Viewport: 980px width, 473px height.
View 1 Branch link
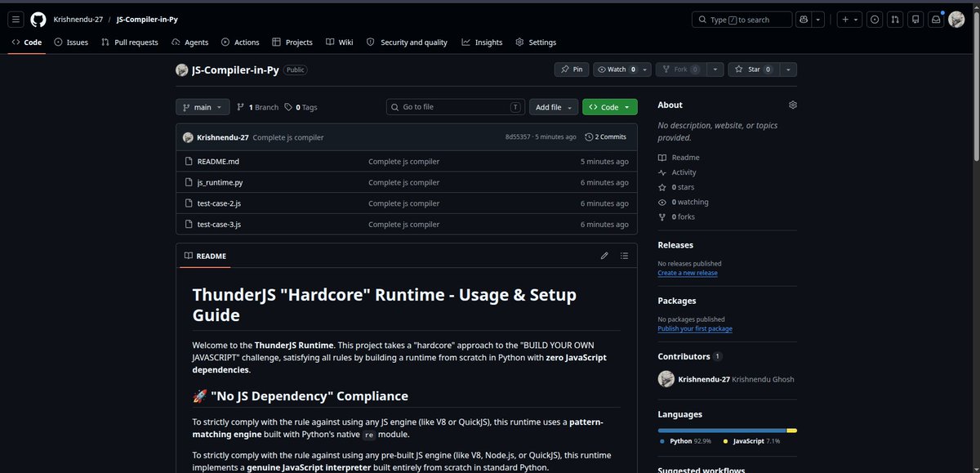257,107
